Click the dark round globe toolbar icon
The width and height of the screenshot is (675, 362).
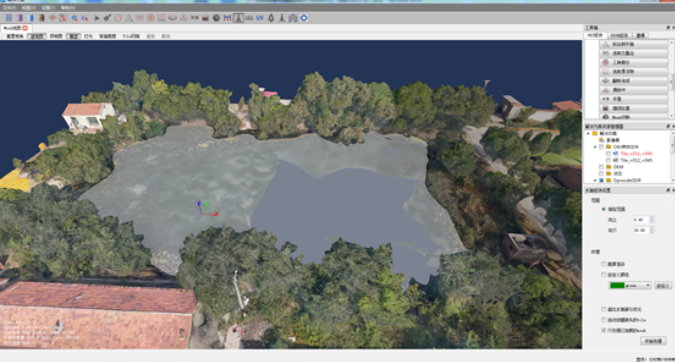pyautogui.click(x=216, y=18)
